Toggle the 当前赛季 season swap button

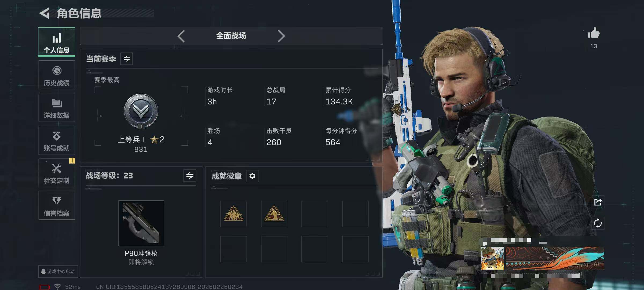(x=127, y=59)
